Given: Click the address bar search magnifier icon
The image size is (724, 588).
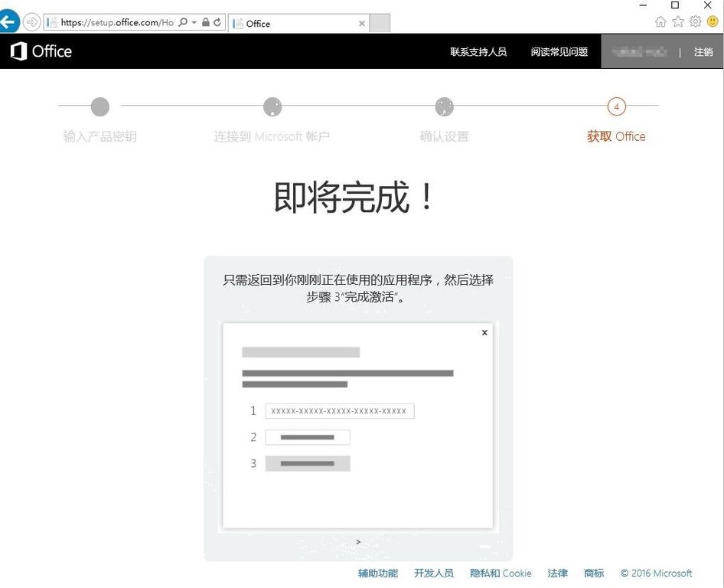Looking at the screenshot, I should click(x=183, y=22).
